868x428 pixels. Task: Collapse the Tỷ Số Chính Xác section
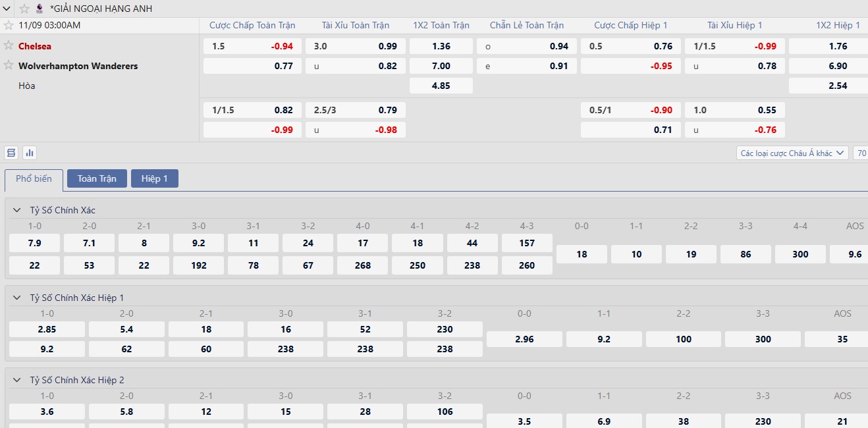point(16,210)
